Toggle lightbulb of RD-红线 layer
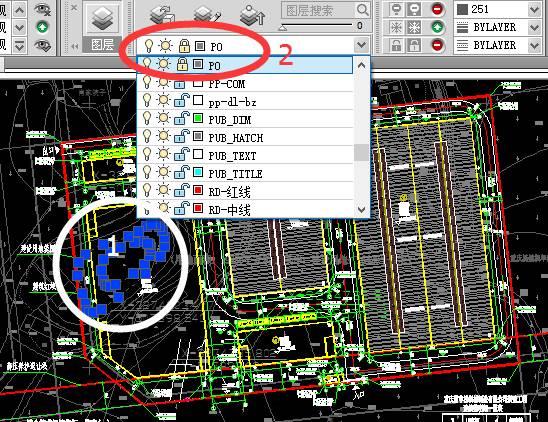 point(147,190)
